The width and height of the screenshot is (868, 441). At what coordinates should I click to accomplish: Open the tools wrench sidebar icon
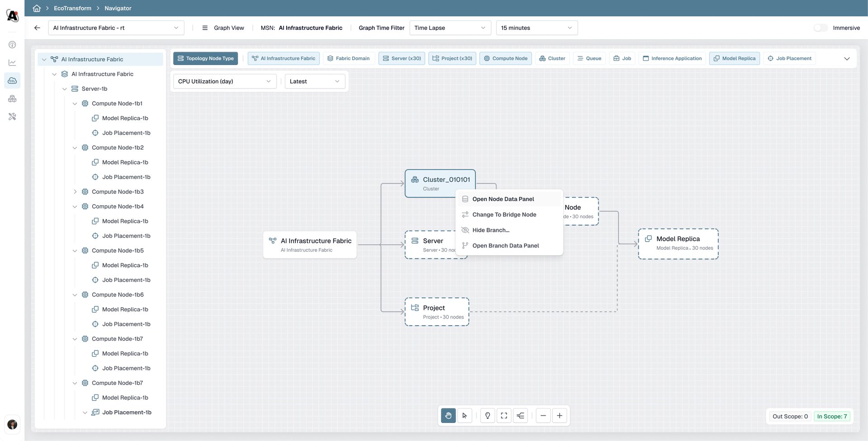pyautogui.click(x=12, y=117)
